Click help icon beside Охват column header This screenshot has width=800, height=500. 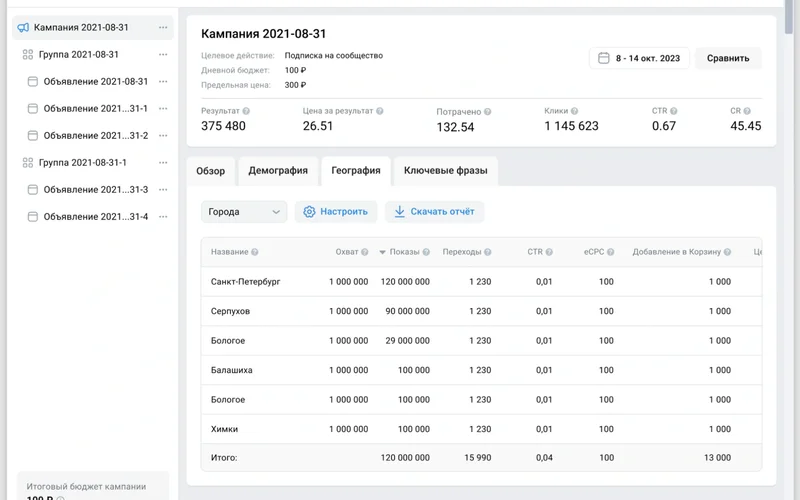point(364,252)
